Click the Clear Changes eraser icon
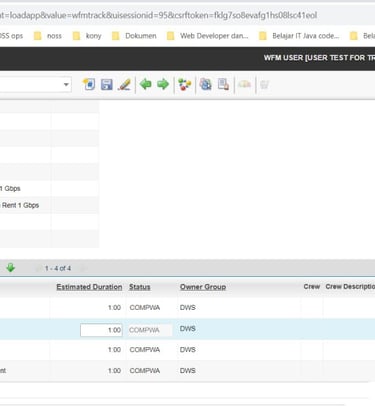375x406 pixels. (124, 84)
